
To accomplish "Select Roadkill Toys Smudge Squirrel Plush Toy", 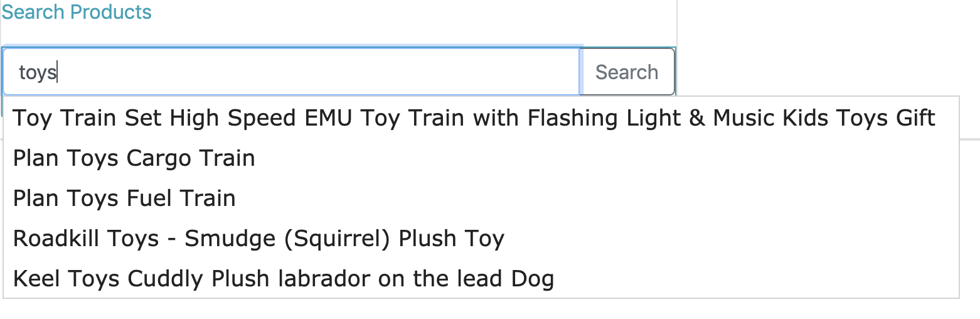I will tap(481, 238).
